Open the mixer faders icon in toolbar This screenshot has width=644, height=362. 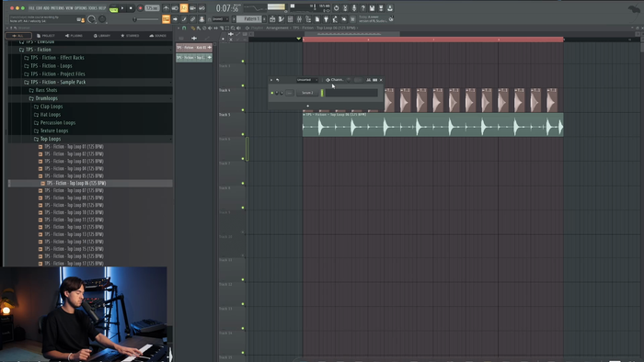pos(299,19)
